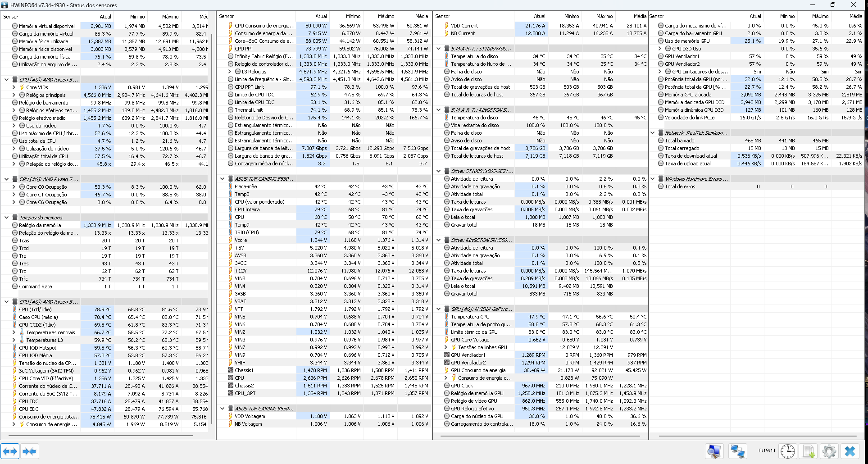Click the expand panes arrows button

(x=10, y=451)
